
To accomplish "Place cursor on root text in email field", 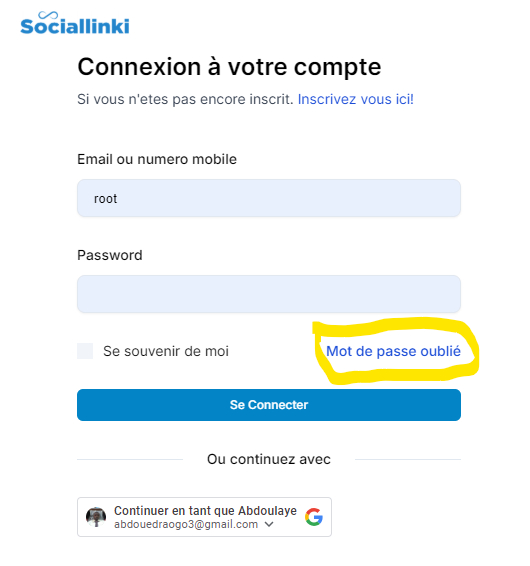I will (x=105, y=199).
